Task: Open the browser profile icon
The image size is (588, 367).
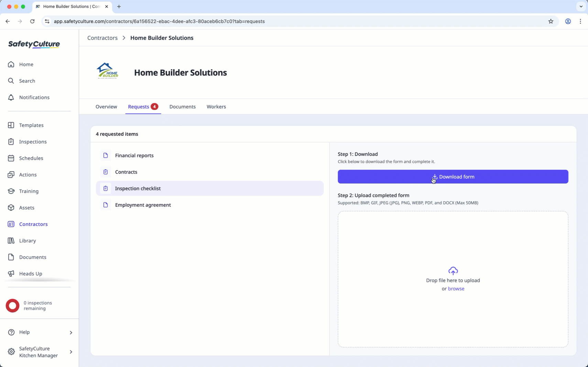Action: point(568,21)
